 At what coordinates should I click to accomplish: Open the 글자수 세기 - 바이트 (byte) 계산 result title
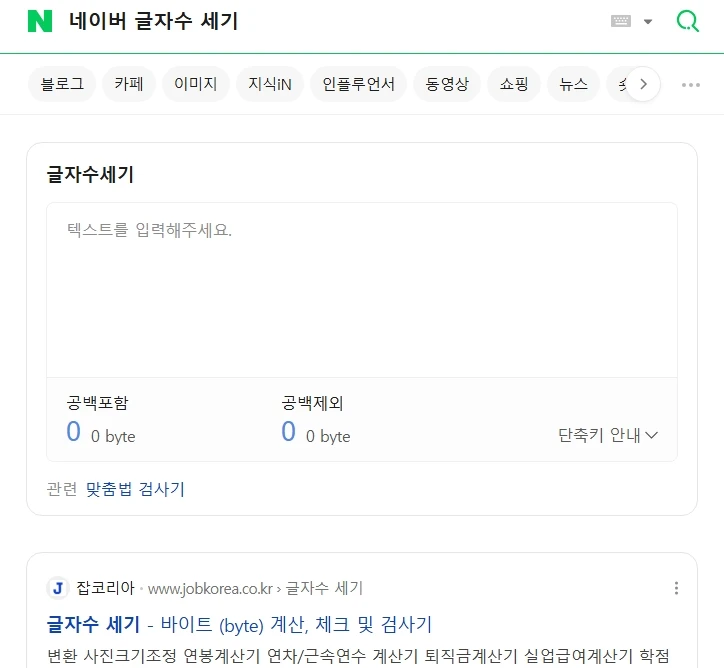click(239, 625)
